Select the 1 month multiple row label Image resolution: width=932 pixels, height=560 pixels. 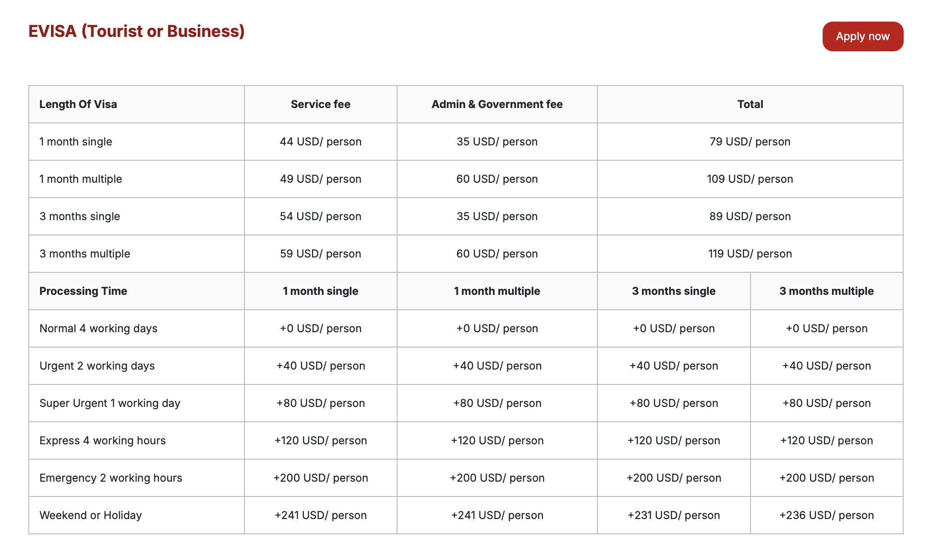point(81,179)
